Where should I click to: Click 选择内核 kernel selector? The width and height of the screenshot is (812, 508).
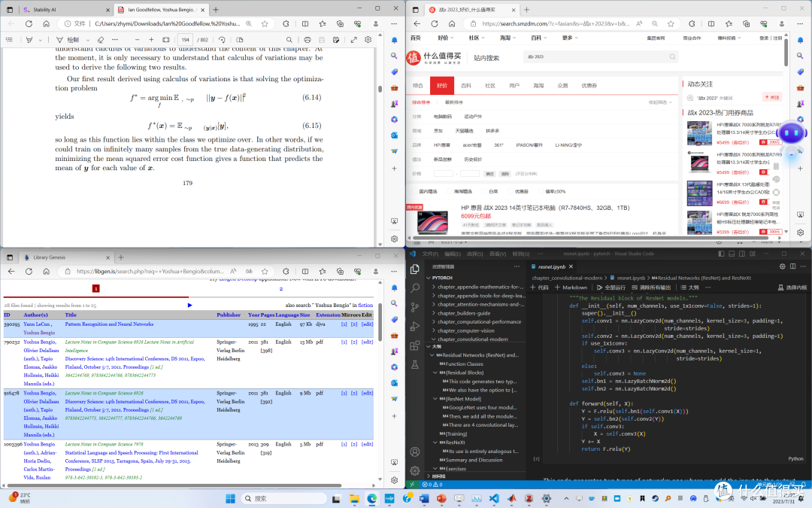(792, 287)
